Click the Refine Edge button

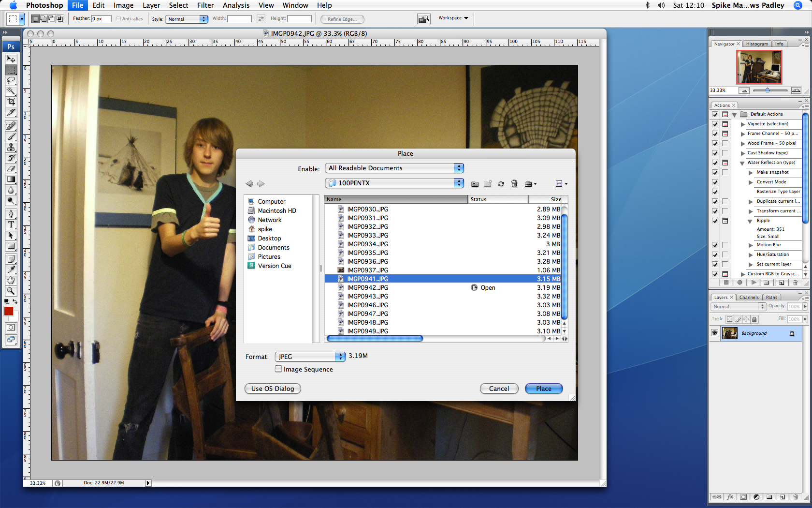(342, 19)
